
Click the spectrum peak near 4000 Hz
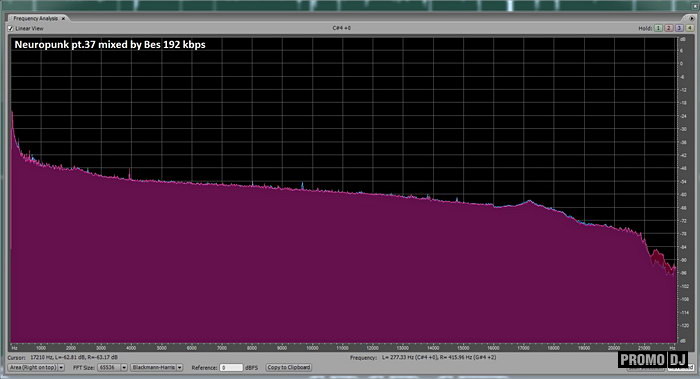(129, 174)
